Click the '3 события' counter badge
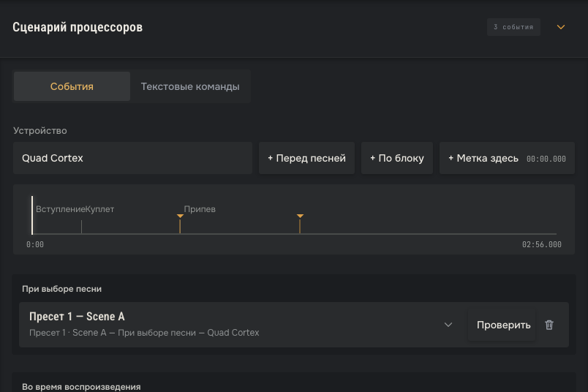The width and height of the screenshot is (588, 392). point(513,27)
